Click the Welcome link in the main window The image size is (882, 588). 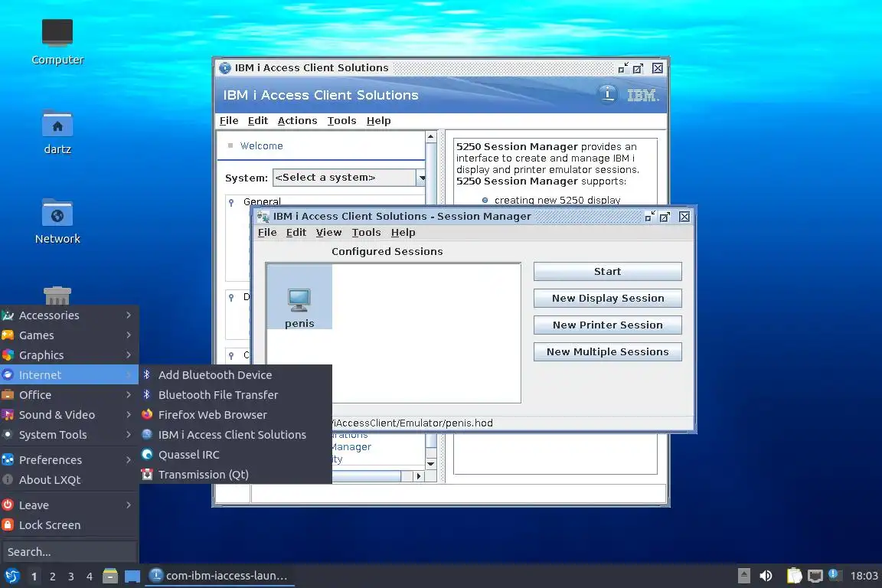point(262,145)
